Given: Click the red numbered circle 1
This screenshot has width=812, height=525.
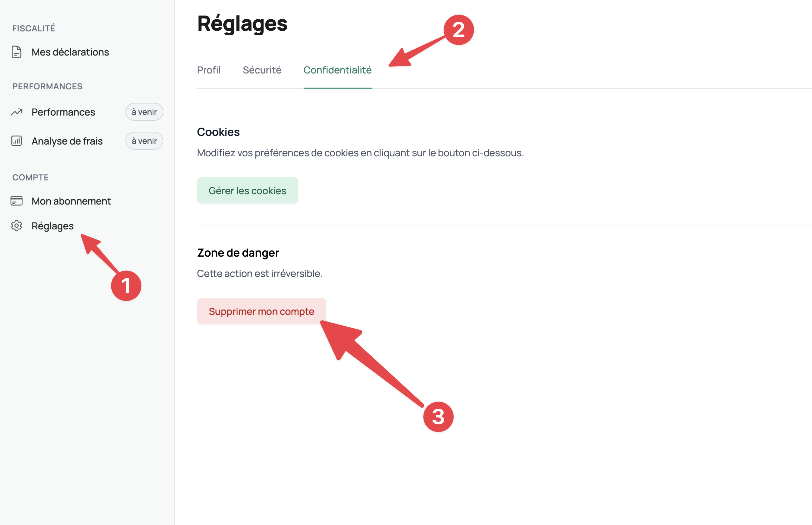Looking at the screenshot, I should [126, 286].
